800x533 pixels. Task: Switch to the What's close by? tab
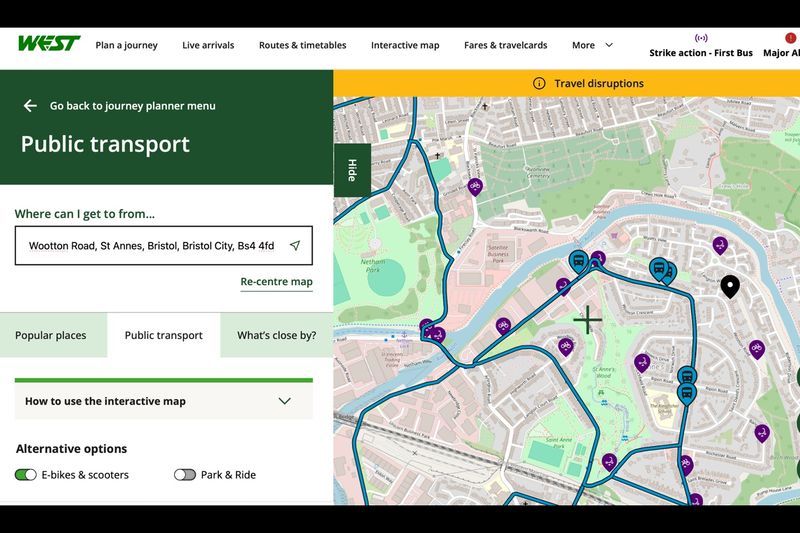(276, 336)
